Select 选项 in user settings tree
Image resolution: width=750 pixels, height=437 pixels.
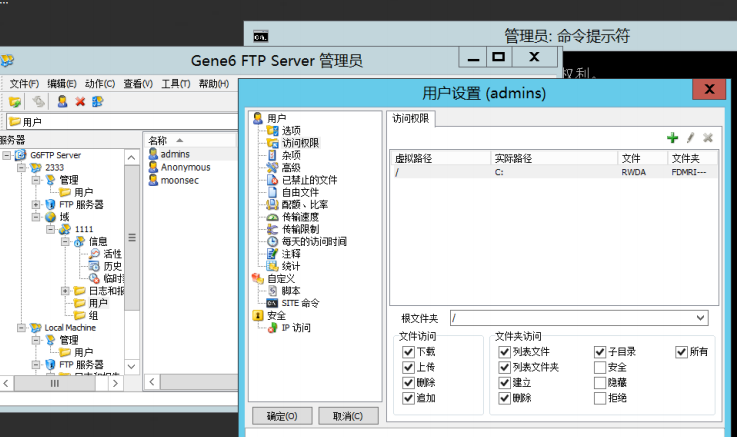click(x=291, y=131)
